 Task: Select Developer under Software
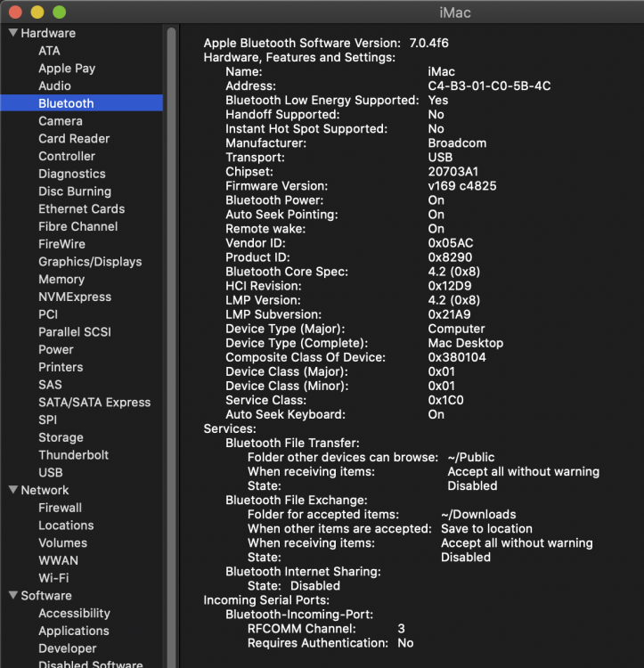click(x=68, y=648)
